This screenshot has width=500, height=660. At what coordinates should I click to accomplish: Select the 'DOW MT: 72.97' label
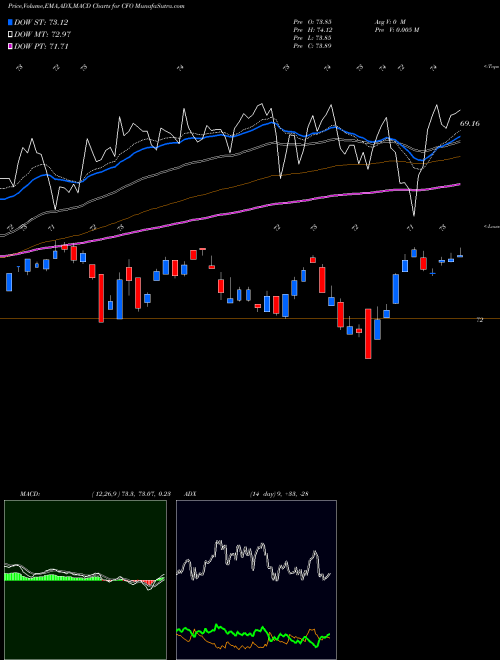point(42,35)
